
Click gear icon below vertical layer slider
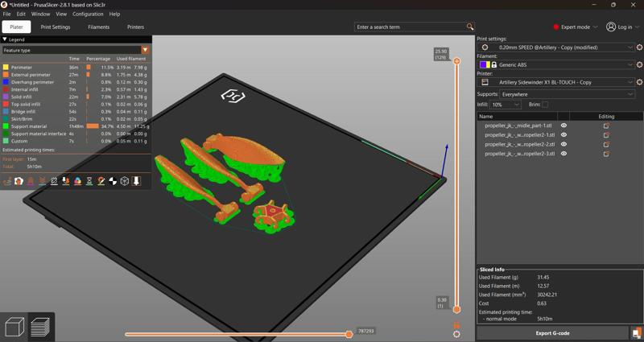[x=456, y=334]
